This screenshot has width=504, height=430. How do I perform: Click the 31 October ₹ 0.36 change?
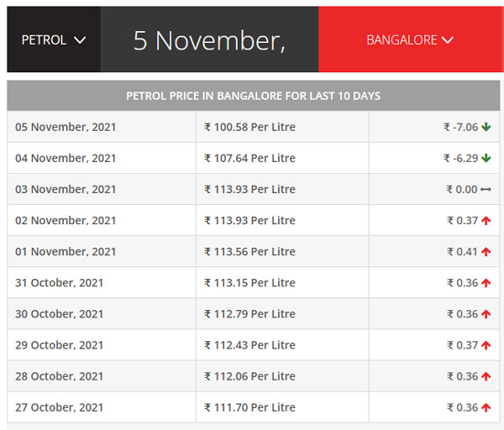point(463,283)
